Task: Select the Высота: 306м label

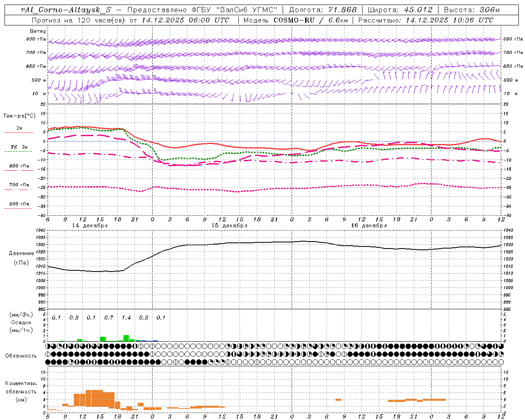Action: point(472,10)
